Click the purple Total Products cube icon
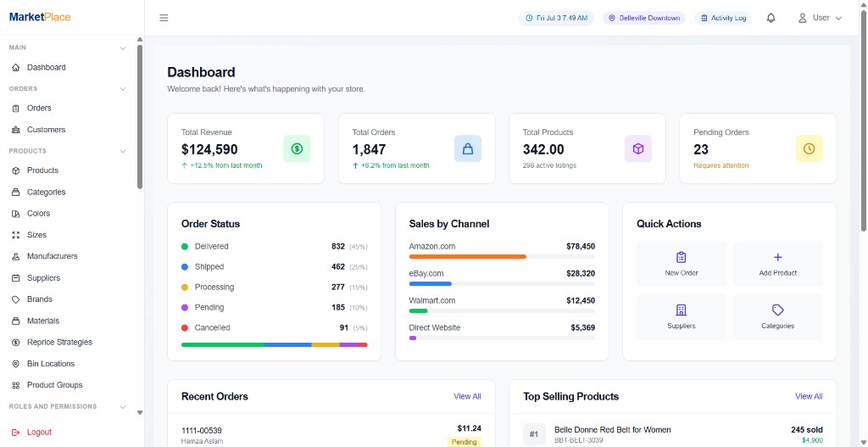Viewport: 868px width, 447px height. (638, 148)
